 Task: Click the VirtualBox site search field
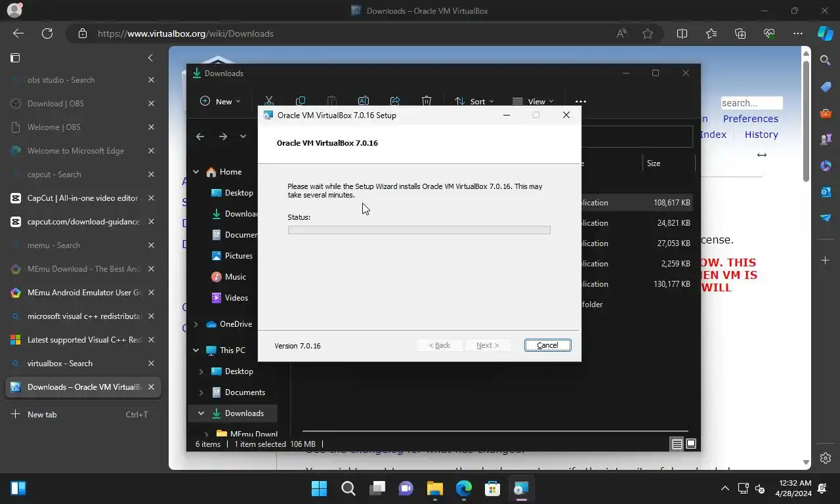pyautogui.click(x=751, y=103)
